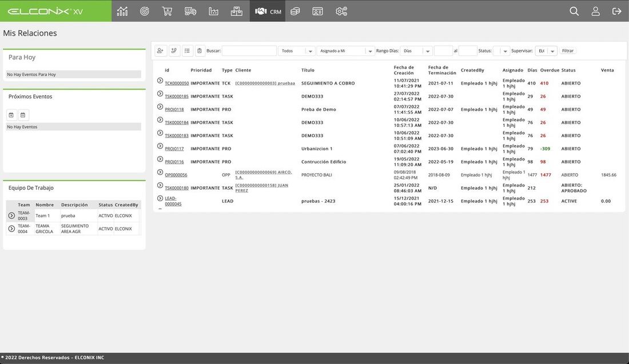Open the Rango Días dropdown
629x364 pixels.
pyautogui.click(x=416, y=50)
